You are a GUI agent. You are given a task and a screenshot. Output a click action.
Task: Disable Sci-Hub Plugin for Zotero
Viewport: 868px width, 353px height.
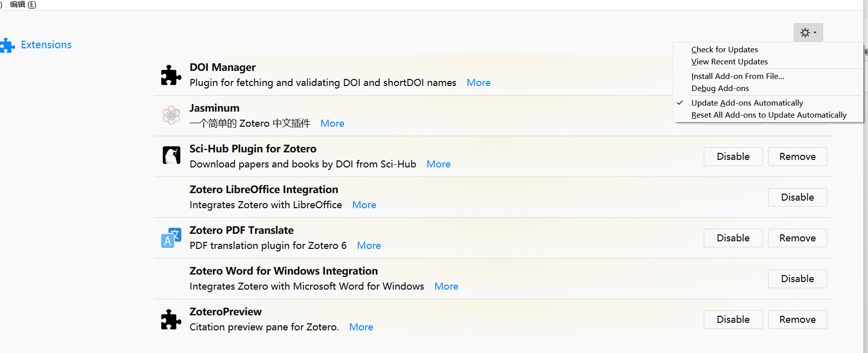click(x=733, y=156)
